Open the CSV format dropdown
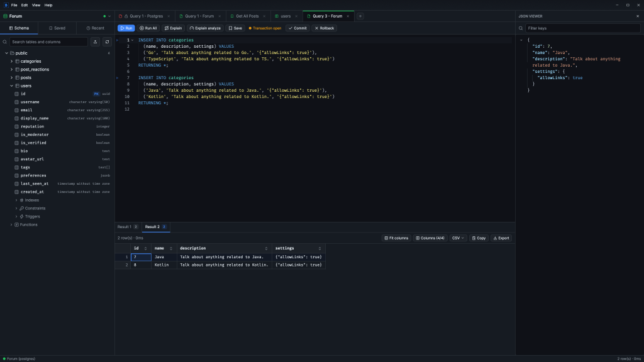Screen dimensions: 644x362 pos(458,238)
